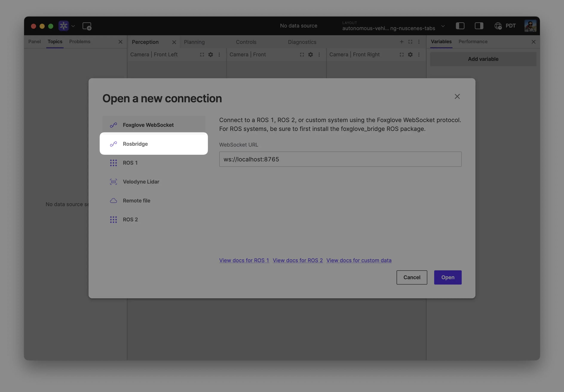
Task: Cancel the new connection dialog
Action: pyautogui.click(x=412, y=277)
